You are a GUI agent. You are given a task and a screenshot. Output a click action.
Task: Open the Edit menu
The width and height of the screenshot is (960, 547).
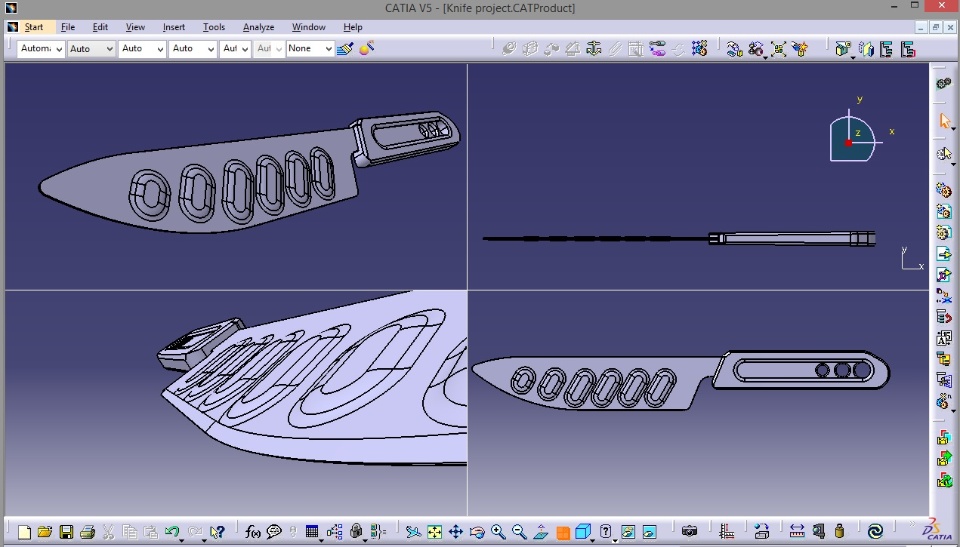coord(100,27)
